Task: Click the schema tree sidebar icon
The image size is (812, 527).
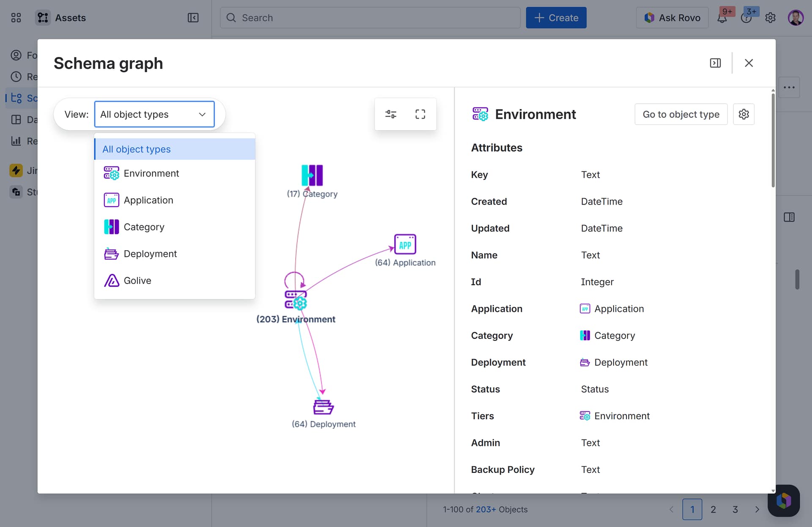Action: pos(16,98)
